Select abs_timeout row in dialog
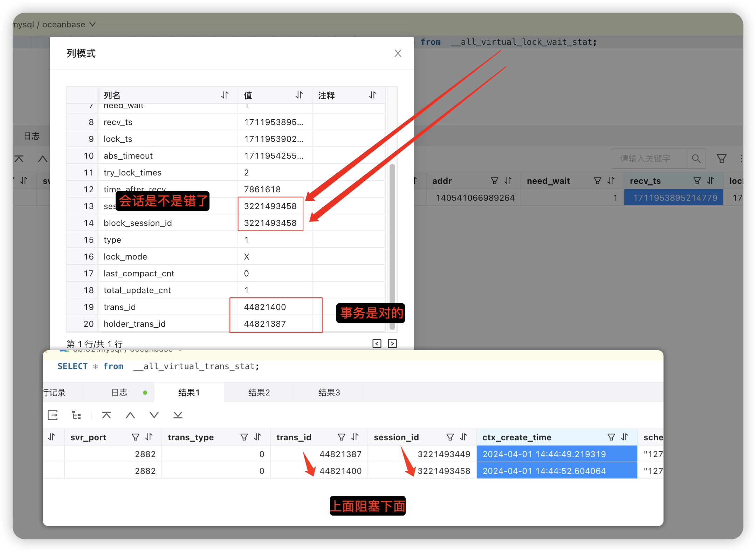Screen dimensions: 756x552 [x=226, y=156]
